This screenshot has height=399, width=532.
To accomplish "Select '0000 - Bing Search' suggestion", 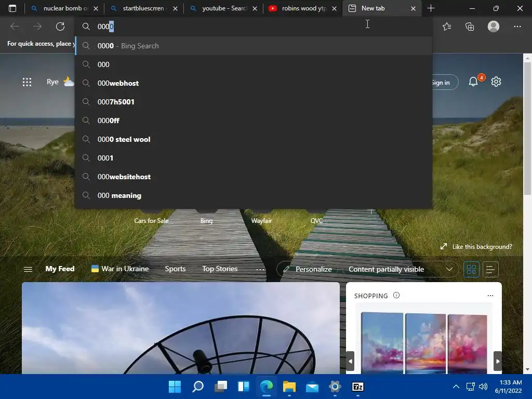I will (254, 46).
